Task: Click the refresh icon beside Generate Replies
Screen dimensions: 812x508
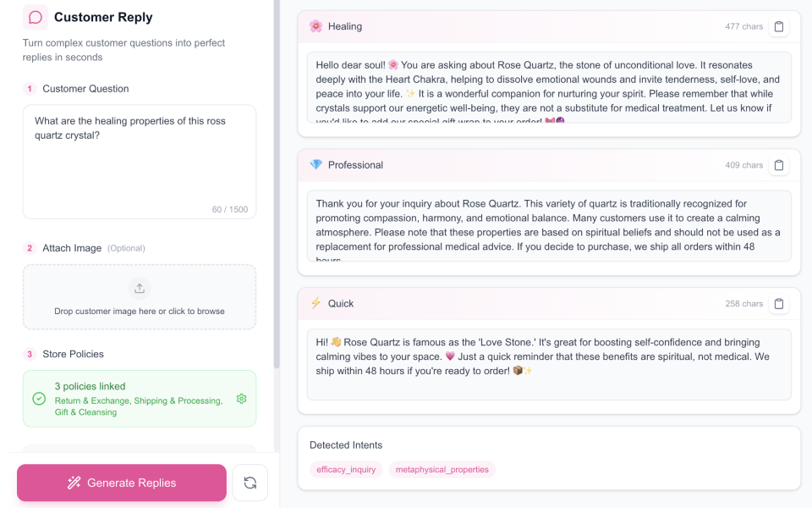Action: click(x=250, y=483)
